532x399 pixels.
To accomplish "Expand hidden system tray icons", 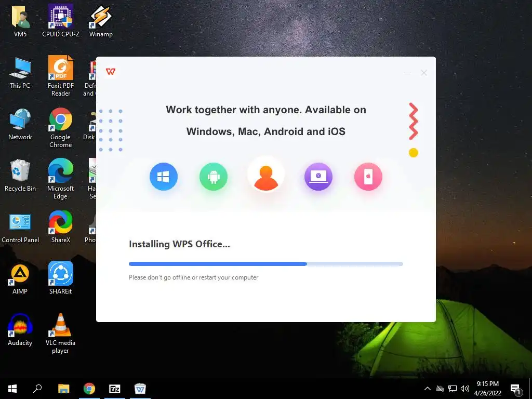I will coord(428,389).
